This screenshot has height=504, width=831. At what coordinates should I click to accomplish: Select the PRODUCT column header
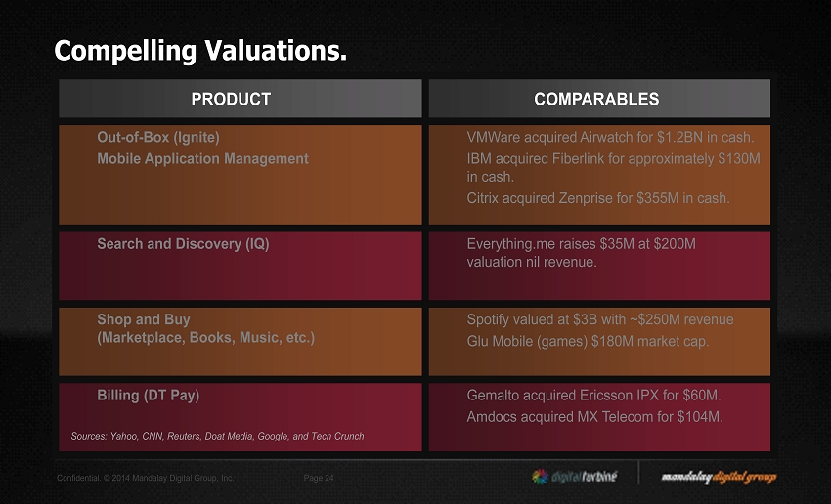[231, 99]
